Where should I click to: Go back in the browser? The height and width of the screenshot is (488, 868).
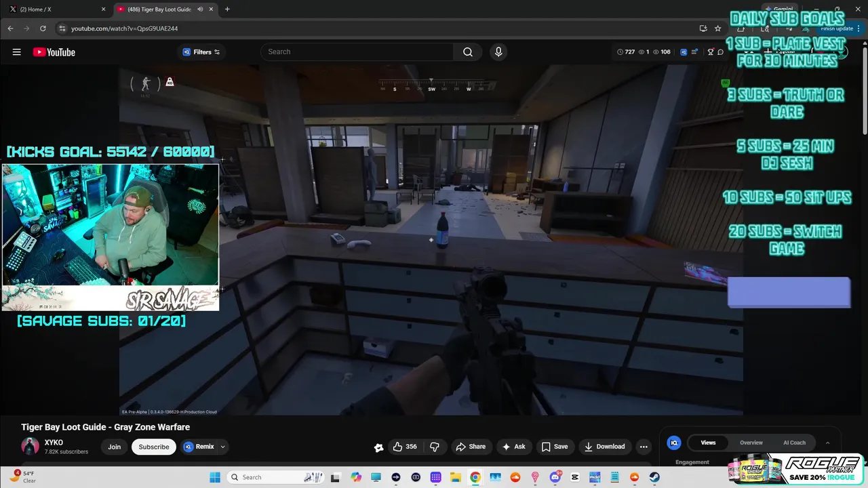tap(10, 28)
